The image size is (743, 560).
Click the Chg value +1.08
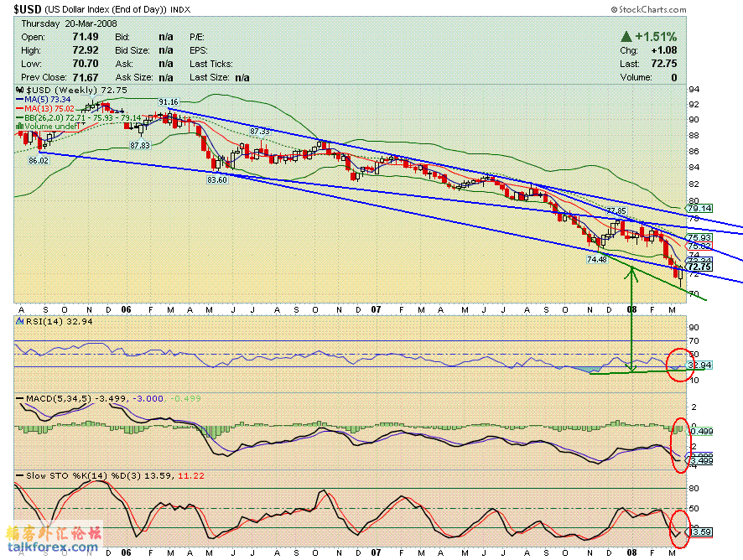[x=664, y=50]
